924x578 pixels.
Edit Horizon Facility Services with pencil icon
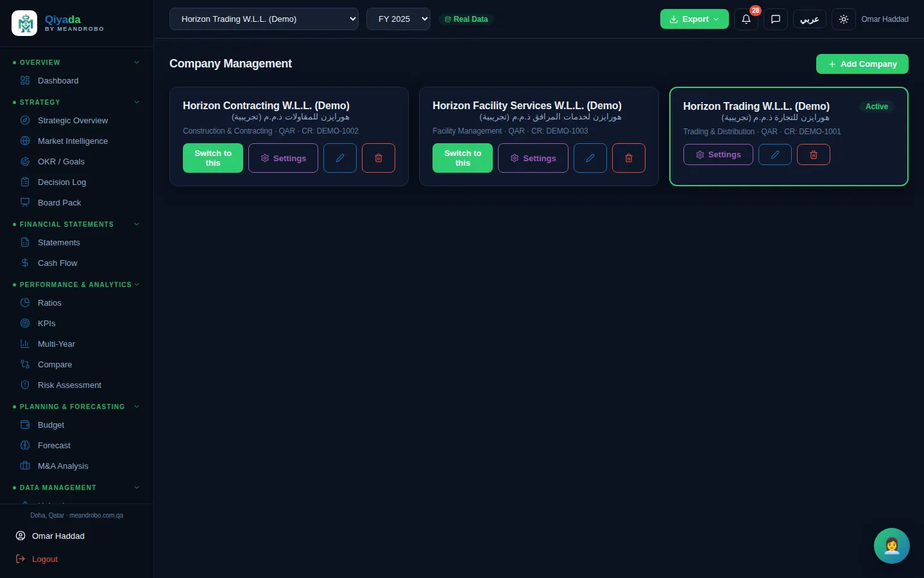(x=590, y=158)
